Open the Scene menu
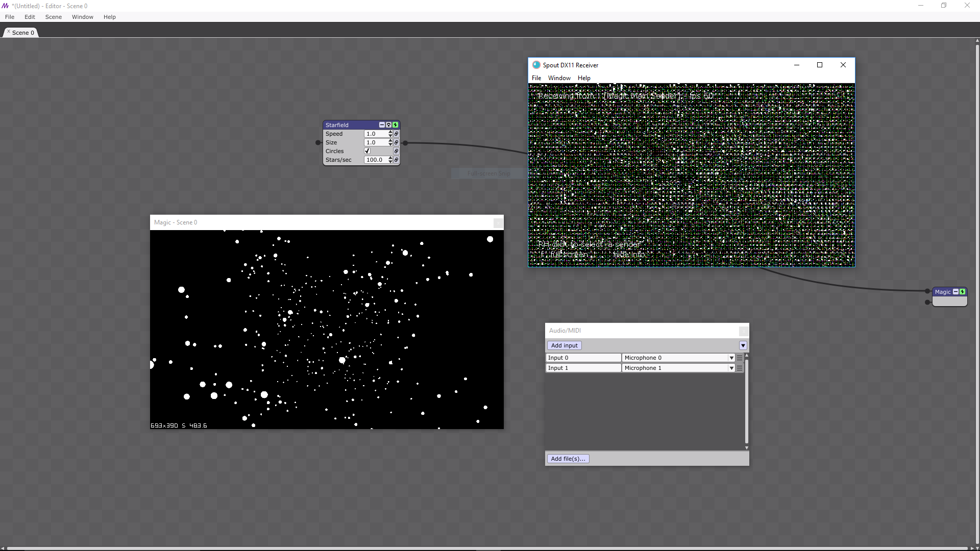Image resolution: width=980 pixels, height=551 pixels. (53, 17)
